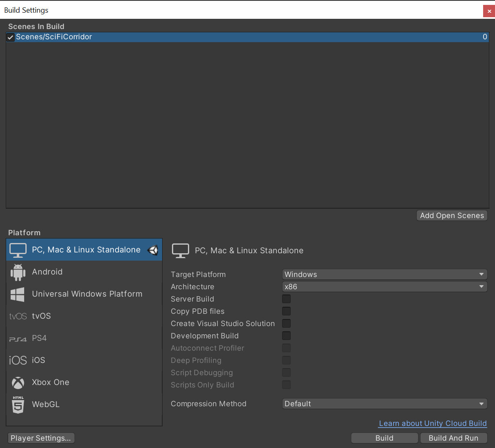
Task: Click the Build Settings window title
Action: pos(26,10)
